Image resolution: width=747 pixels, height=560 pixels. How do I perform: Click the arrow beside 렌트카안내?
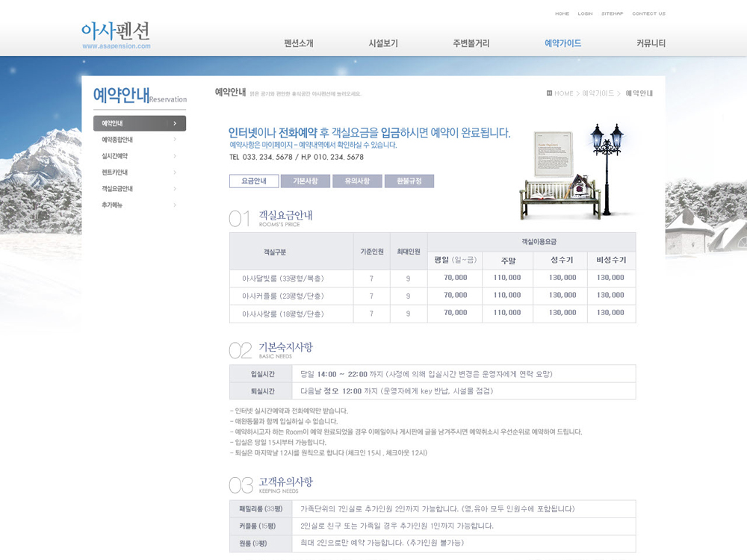click(x=175, y=172)
